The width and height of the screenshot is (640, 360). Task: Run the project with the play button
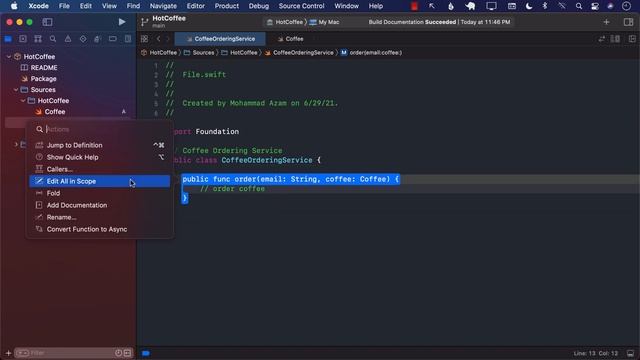(122, 22)
